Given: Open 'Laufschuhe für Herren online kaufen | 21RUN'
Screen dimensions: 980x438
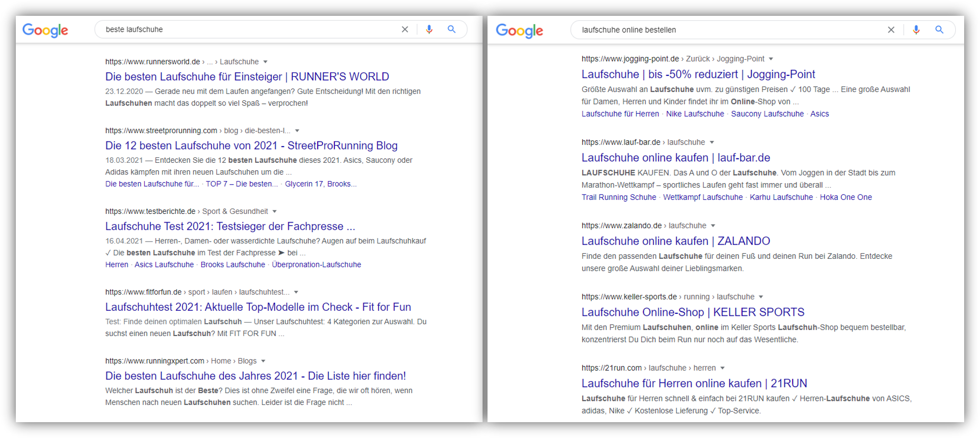Looking at the screenshot, I should 694,384.
